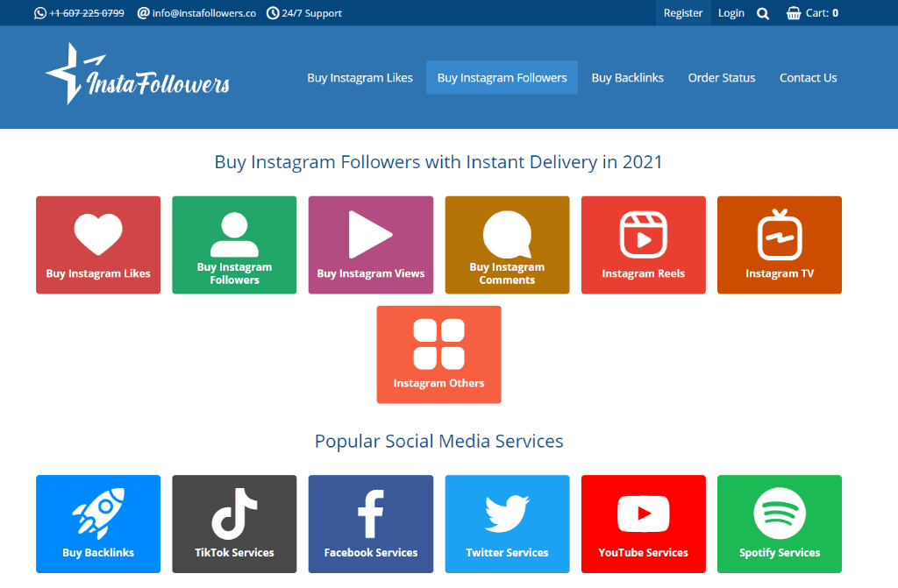
Task: Select the Facebook Services tile
Action: (x=371, y=524)
